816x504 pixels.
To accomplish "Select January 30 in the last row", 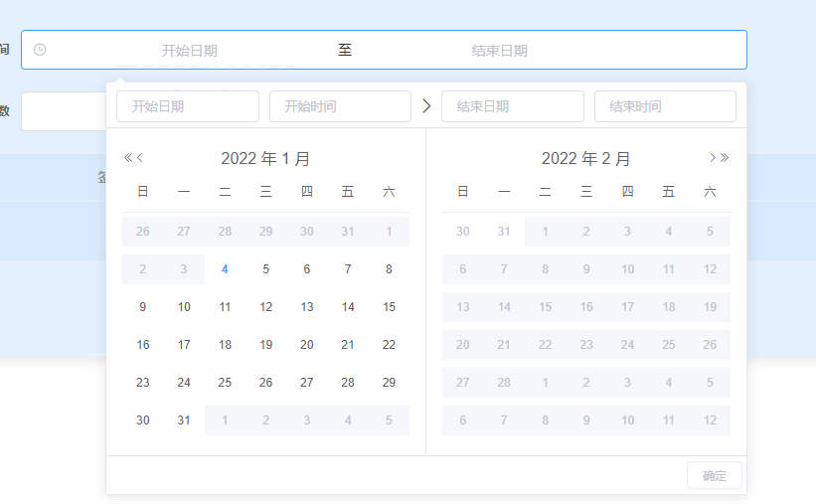I will point(142,420).
